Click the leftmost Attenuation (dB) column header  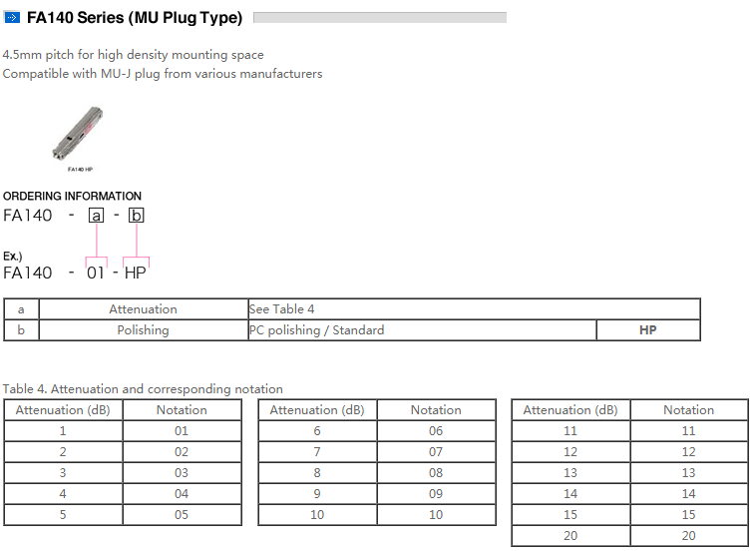63,410
